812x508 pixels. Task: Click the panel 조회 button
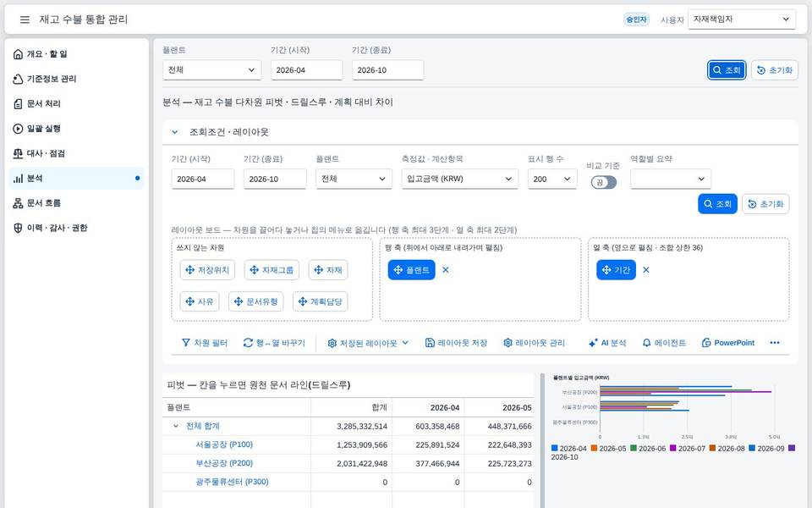point(718,204)
